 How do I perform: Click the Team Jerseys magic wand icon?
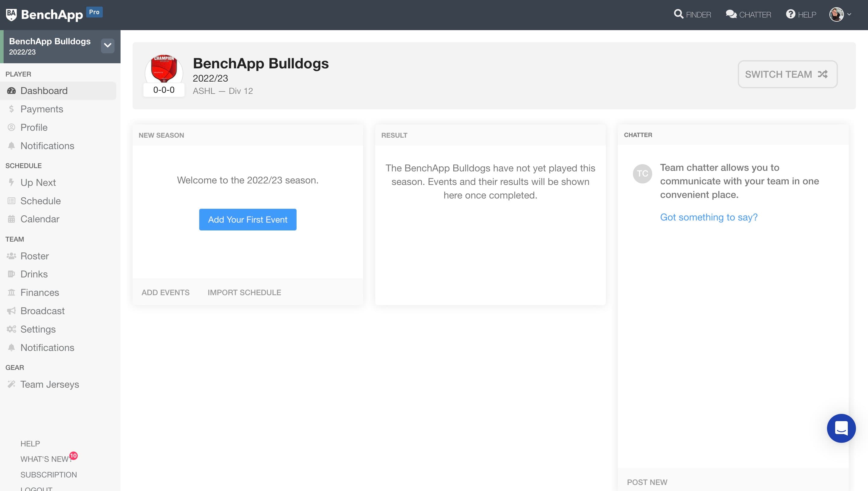coord(11,384)
